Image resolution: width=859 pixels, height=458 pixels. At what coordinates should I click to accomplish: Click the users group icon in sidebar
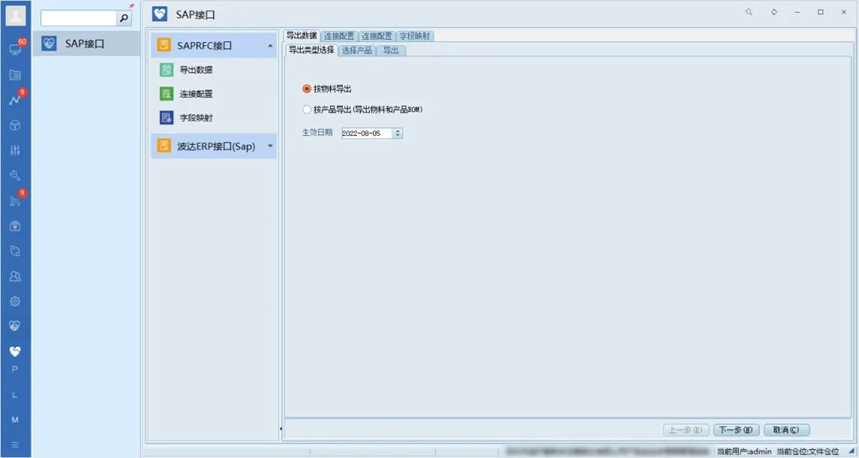coord(15,275)
